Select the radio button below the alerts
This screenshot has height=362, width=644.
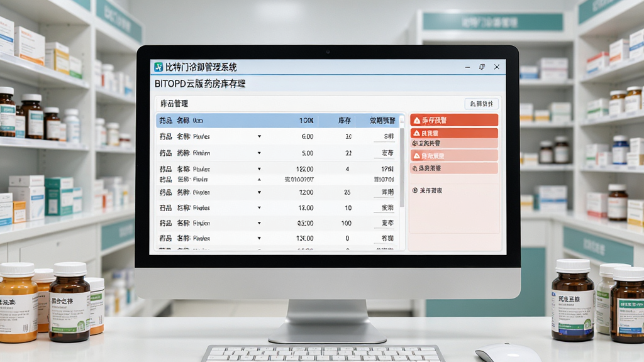point(415,190)
